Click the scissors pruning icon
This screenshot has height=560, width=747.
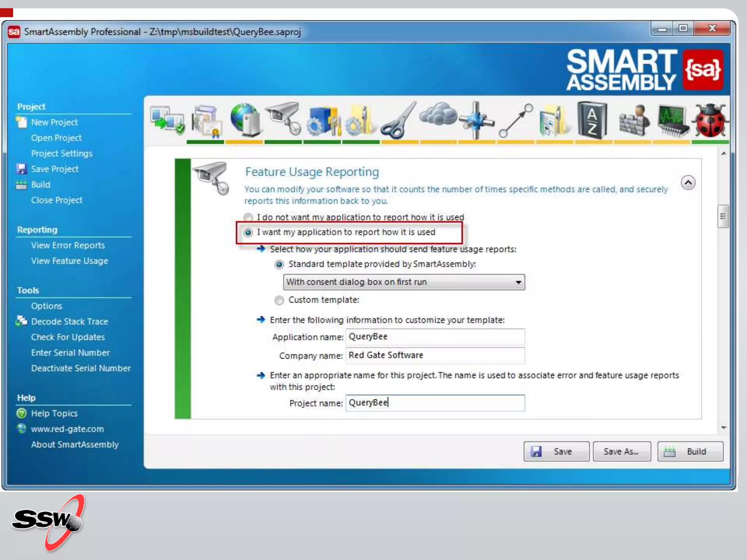tap(398, 121)
